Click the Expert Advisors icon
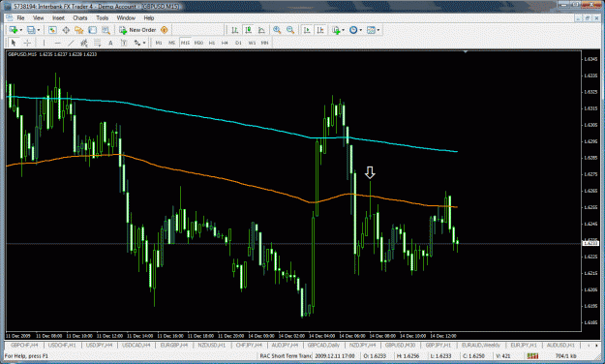Viewport: 605px width, 364px height. click(x=165, y=30)
